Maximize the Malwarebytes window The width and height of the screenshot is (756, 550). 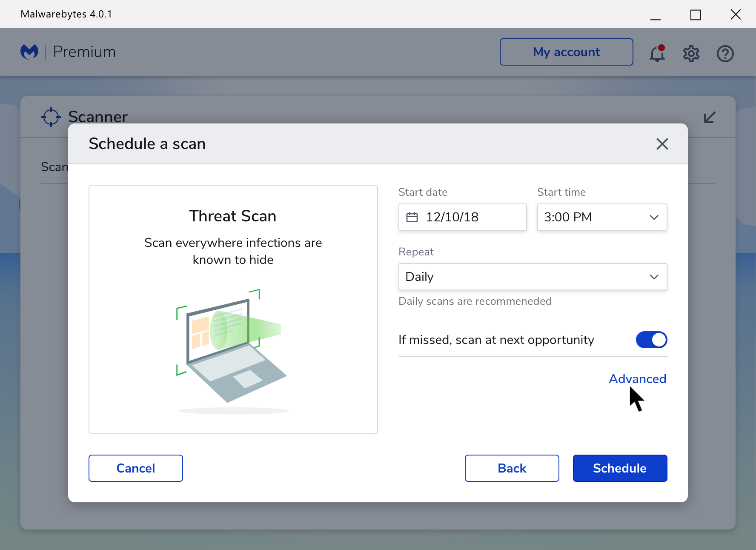(696, 15)
